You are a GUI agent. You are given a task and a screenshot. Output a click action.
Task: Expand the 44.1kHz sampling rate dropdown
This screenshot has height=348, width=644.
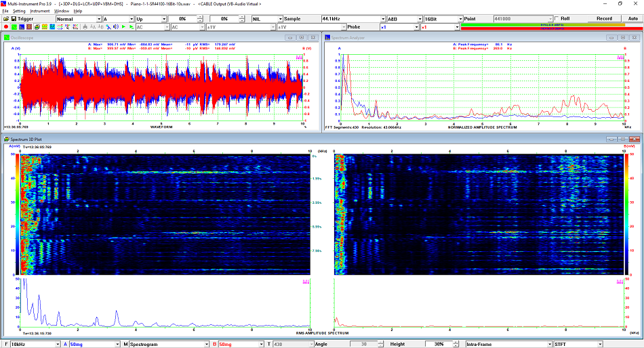pos(382,18)
